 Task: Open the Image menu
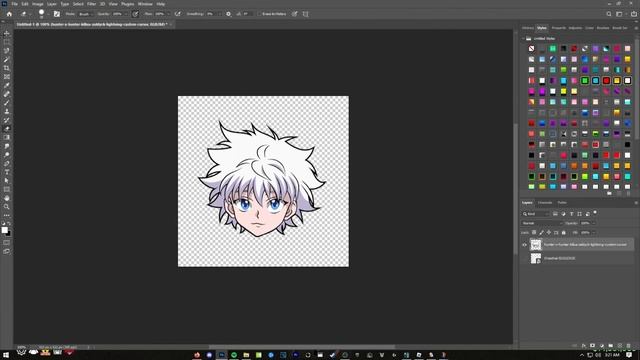(38, 4)
